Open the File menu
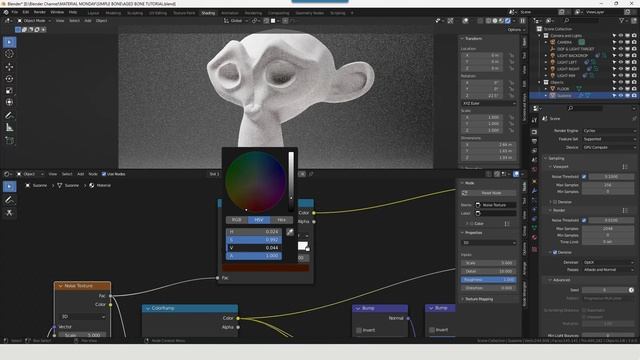 [x=15, y=12]
